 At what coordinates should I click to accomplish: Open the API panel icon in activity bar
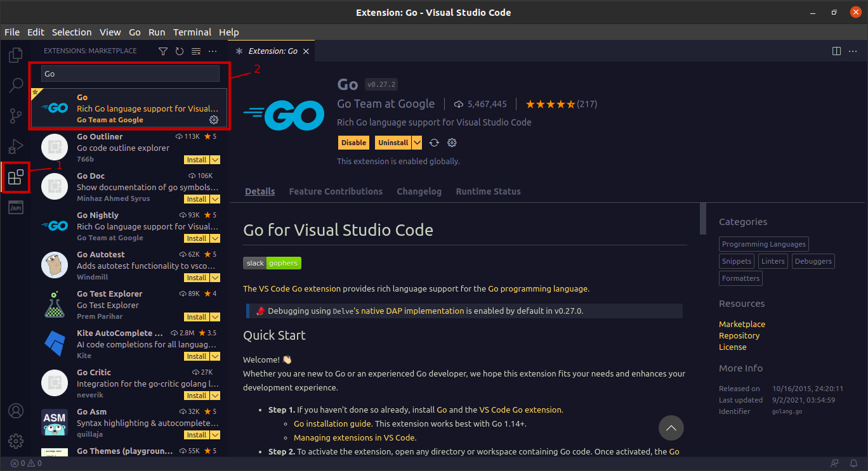coord(16,207)
